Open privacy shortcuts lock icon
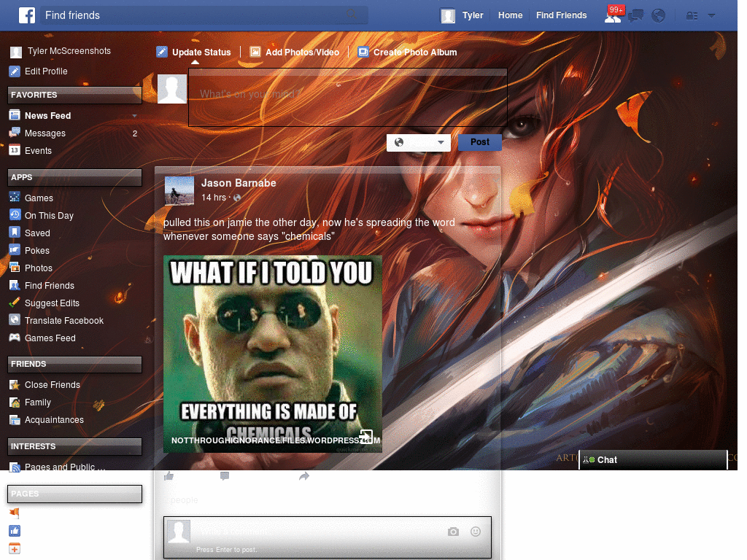 (692, 16)
